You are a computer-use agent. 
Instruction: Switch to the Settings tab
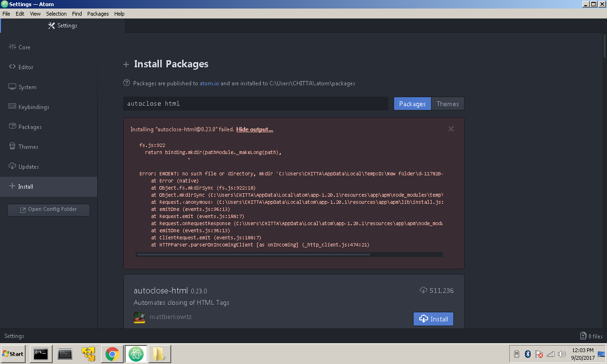click(x=62, y=26)
